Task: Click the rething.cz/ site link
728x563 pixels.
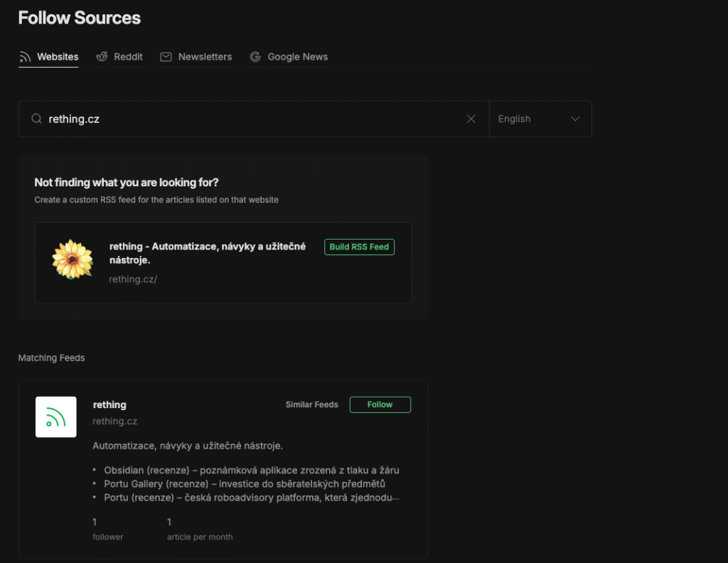Action: click(133, 279)
